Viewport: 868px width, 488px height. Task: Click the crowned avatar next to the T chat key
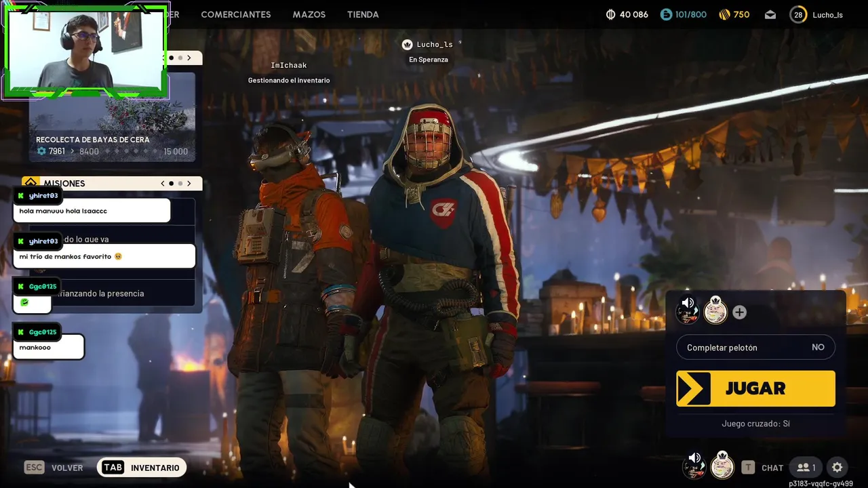722,466
